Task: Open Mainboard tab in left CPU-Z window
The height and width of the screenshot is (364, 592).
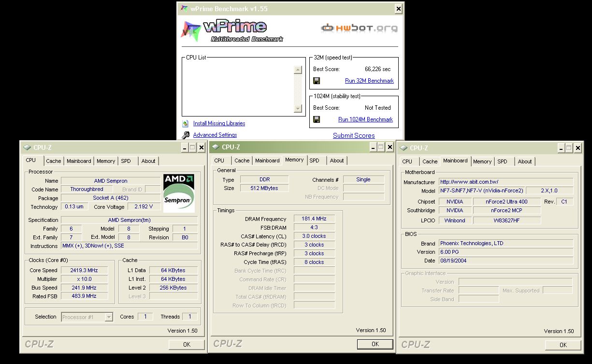Action: click(x=79, y=161)
